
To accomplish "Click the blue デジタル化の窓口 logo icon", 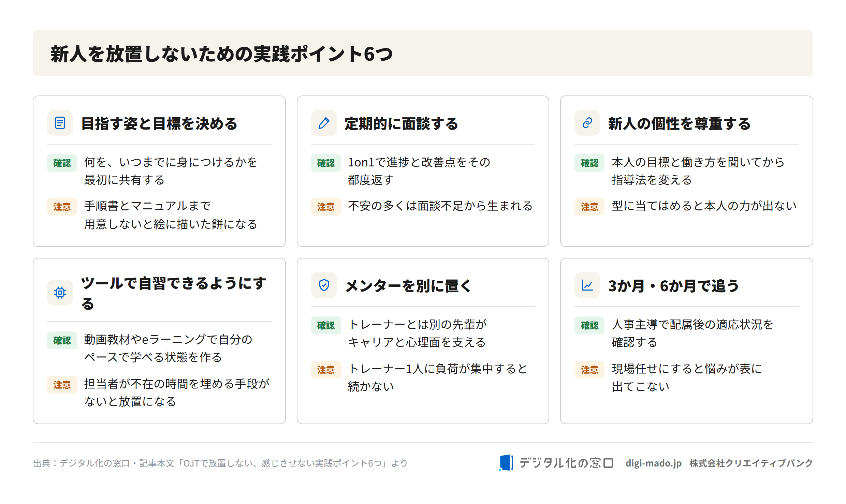I will (x=506, y=463).
